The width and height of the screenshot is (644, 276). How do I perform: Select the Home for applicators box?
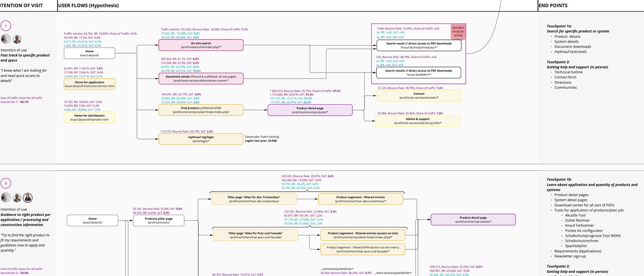(x=89, y=84)
